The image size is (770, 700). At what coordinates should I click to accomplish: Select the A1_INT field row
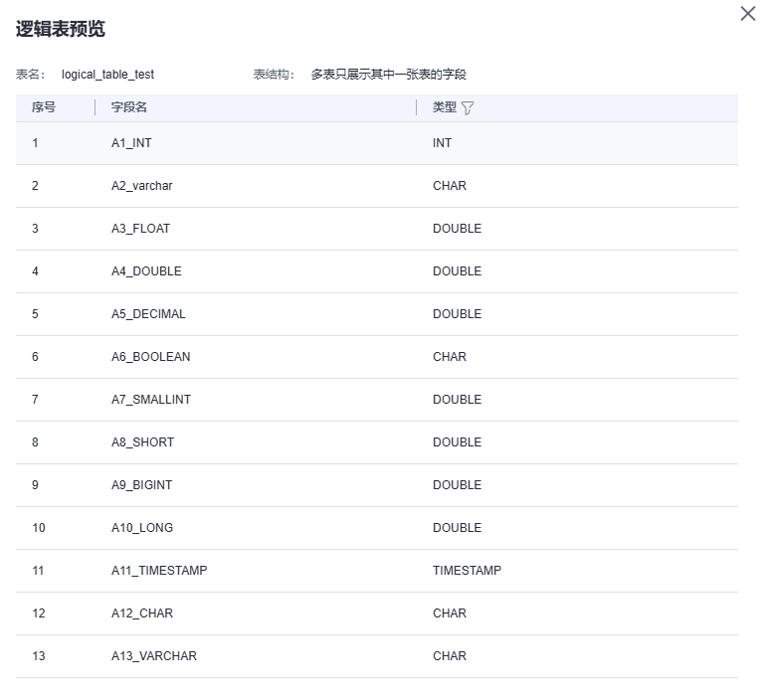click(377, 143)
